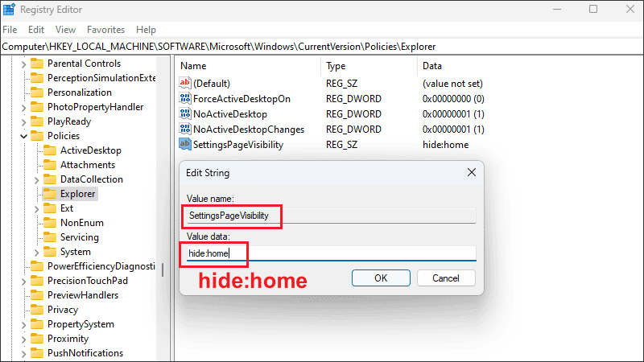
Task: Click the PerceptionSimulationExte folder icon
Action: (x=37, y=77)
